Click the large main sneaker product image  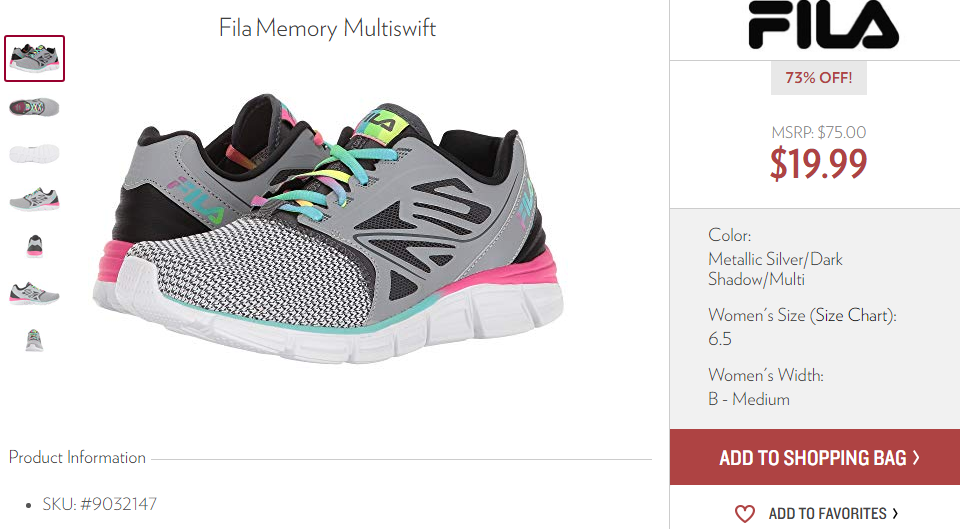point(328,228)
